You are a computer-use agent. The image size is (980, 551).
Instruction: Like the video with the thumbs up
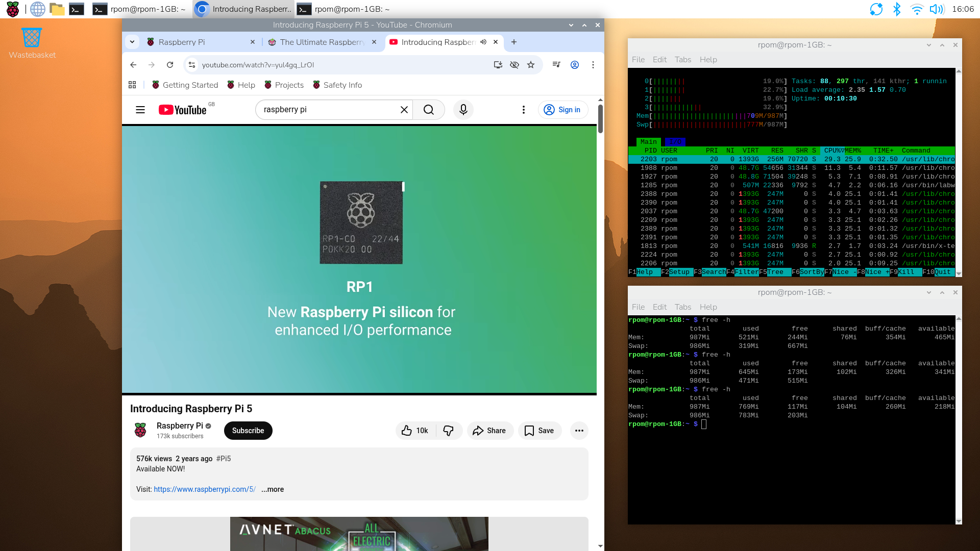pos(407,431)
